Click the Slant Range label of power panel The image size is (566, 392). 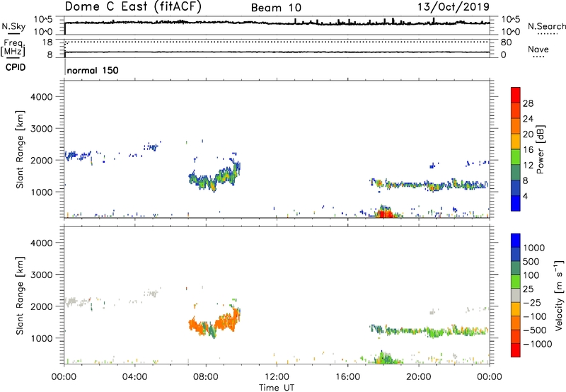point(20,149)
